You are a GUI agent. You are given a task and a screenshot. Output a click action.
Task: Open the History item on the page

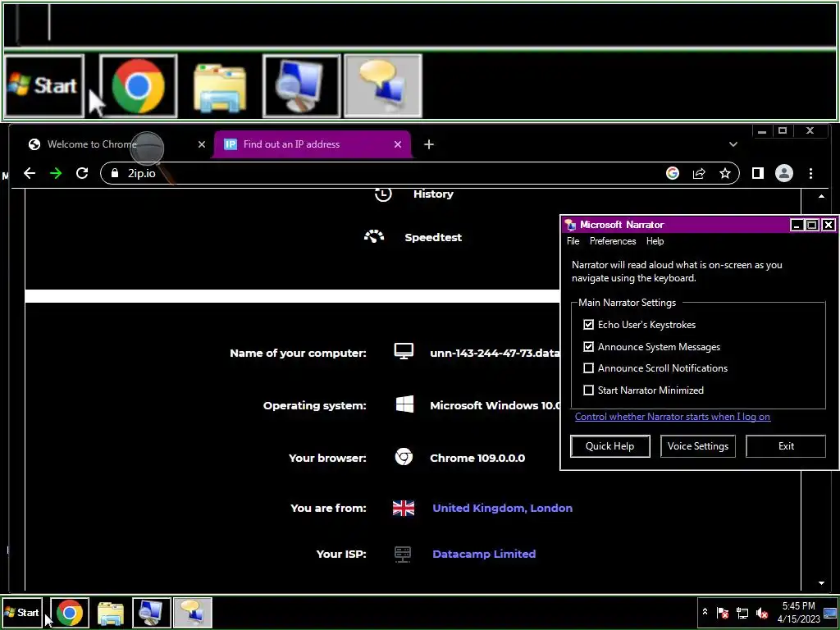click(x=413, y=194)
